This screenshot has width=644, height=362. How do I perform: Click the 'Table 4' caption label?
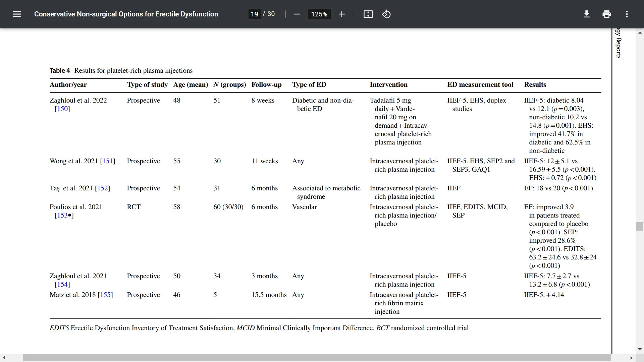pyautogui.click(x=60, y=70)
